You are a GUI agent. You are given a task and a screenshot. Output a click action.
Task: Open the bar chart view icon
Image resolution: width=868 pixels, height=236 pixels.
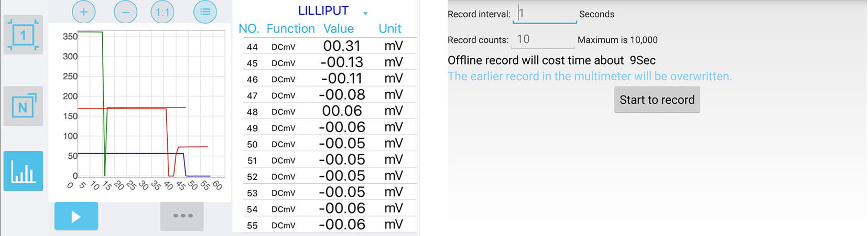[23, 171]
